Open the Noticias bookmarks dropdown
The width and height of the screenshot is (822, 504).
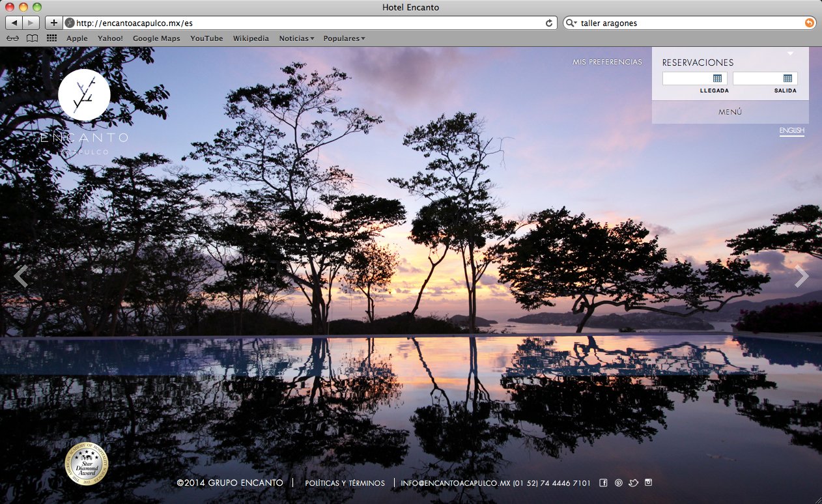[x=296, y=38]
